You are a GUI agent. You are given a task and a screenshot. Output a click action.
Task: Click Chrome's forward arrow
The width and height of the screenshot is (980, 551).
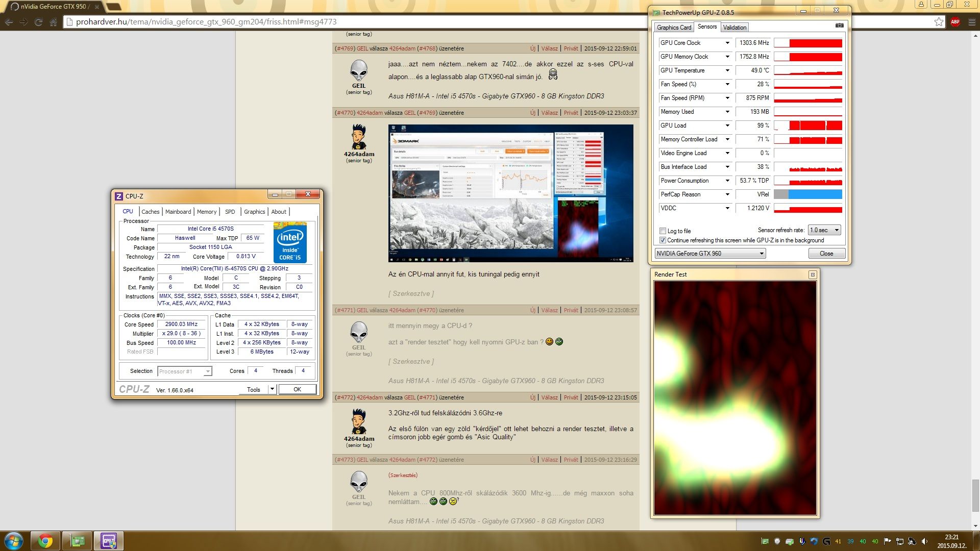(23, 22)
